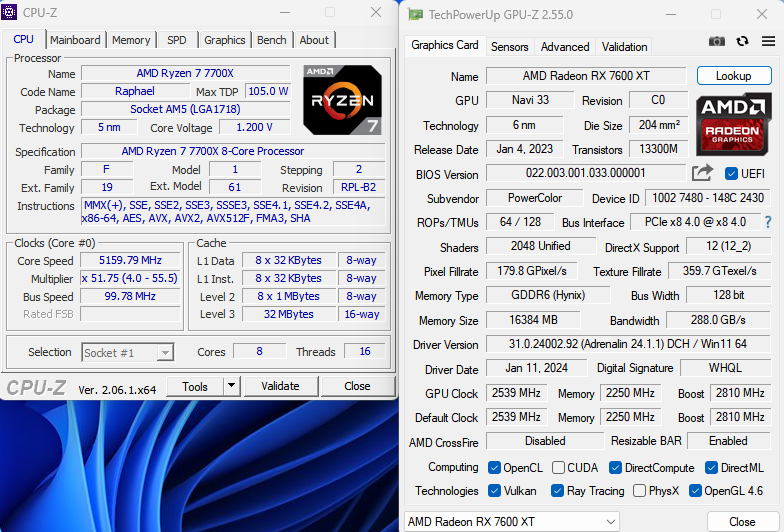
Task: Open the Sensors tab in GPU-Z
Action: [x=509, y=47]
